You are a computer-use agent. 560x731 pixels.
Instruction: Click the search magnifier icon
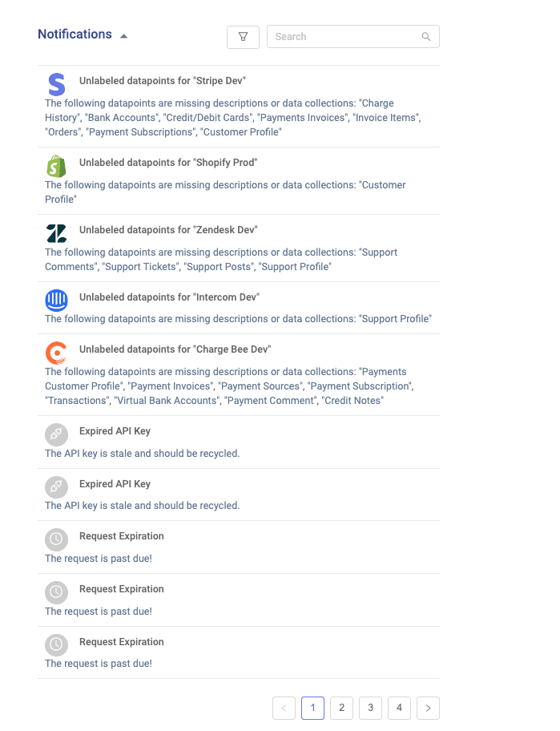[426, 37]
